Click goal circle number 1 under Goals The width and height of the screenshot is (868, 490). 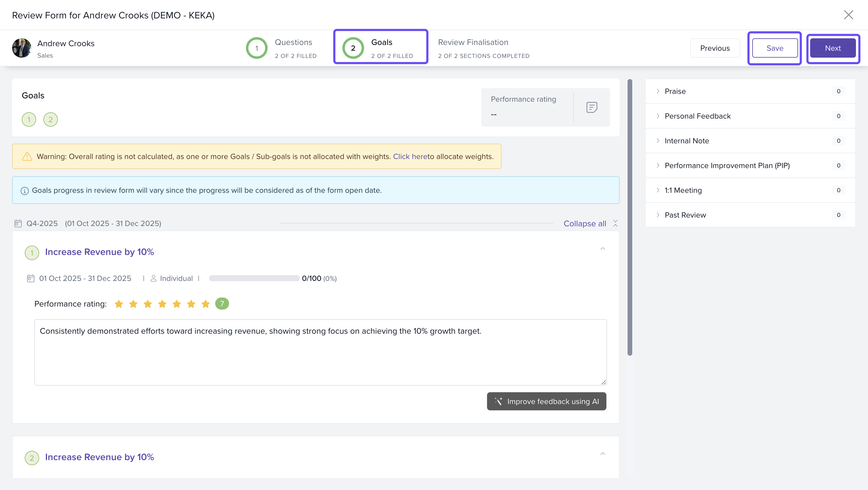pyautogui.click(x=29, y=119)
